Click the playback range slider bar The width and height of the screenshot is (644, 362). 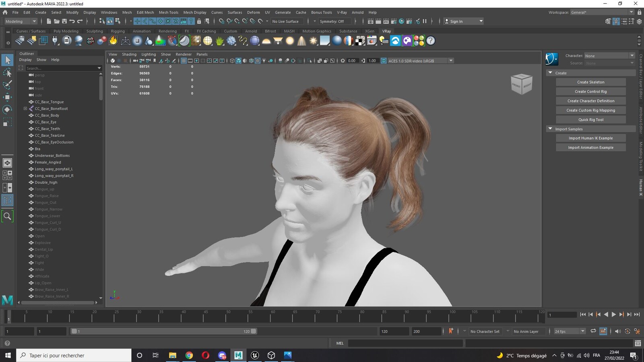click(163, 331)
